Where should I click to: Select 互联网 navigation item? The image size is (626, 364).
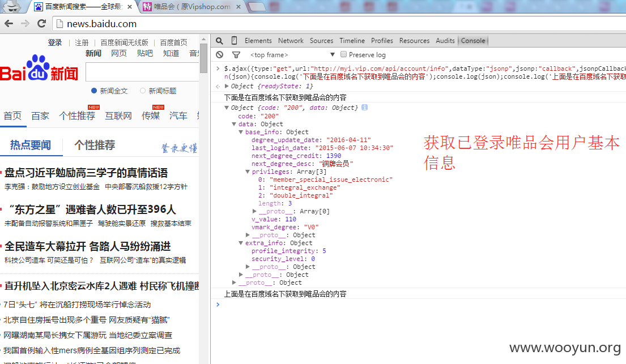pyautogui.click(x=118, y=115)
